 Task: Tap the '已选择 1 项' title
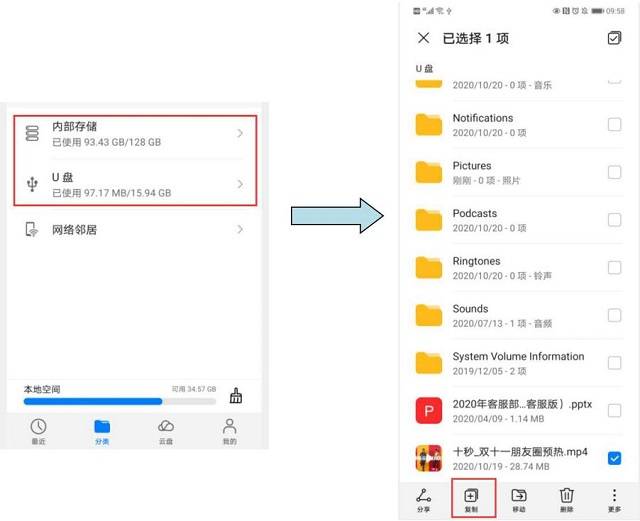[x=476, y=38]
